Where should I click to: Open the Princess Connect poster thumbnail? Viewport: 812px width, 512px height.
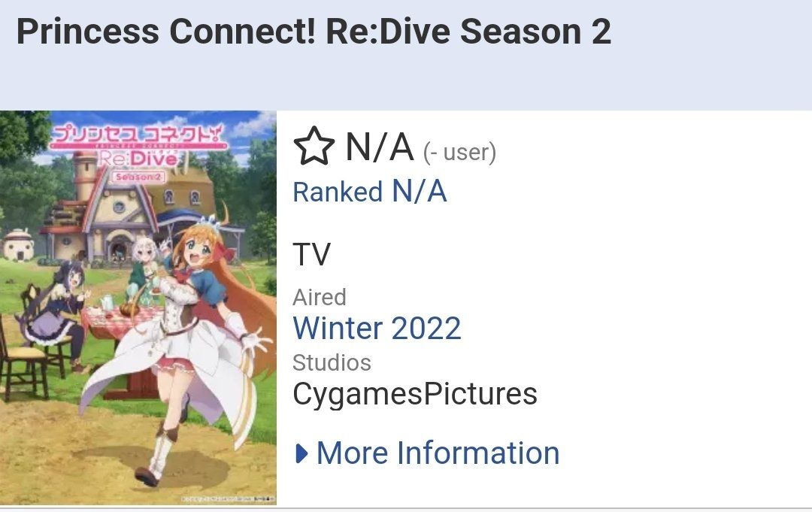click(138, 308)
